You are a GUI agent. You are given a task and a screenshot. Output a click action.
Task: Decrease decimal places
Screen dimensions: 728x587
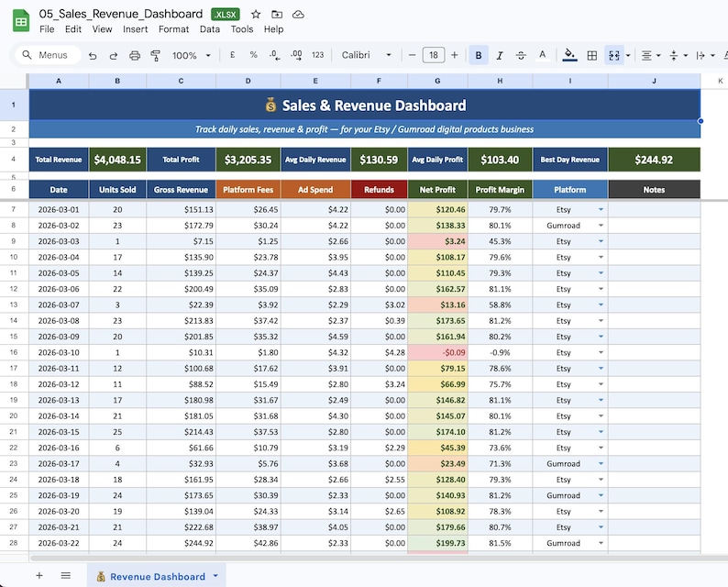pos(274,55)
